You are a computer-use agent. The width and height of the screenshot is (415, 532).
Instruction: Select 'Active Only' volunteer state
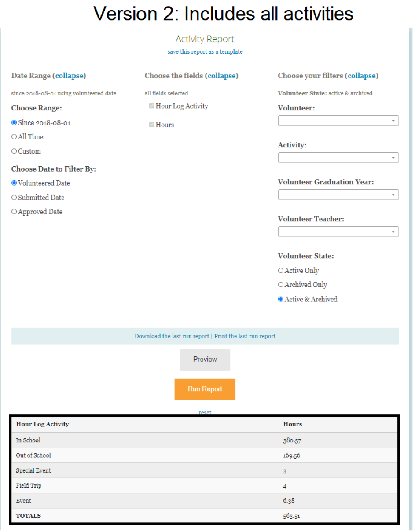pos(281,271)
